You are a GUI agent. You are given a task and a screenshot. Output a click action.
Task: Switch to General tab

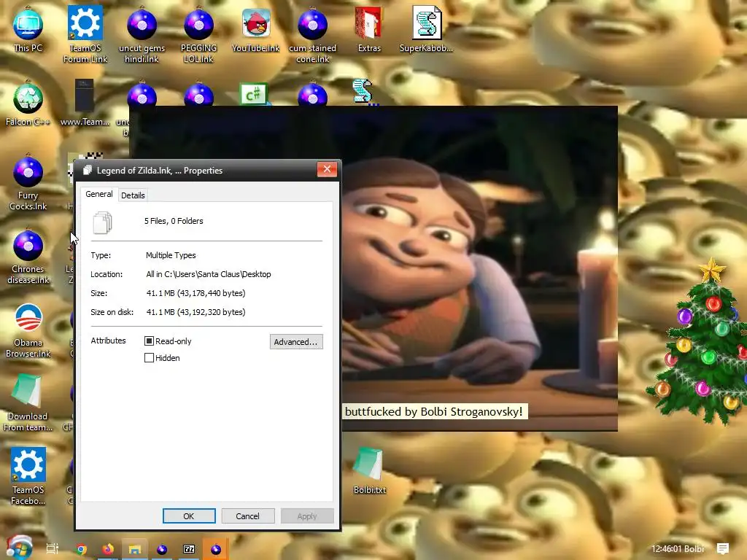point(99,194)
